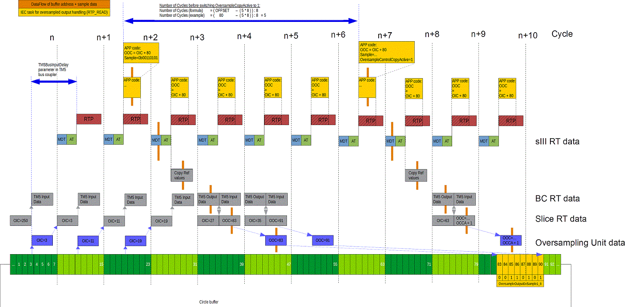Click the APP code box with Sample=0b00110101
Image resolution: width=644 pixels, height=307 pixels.
141,53
